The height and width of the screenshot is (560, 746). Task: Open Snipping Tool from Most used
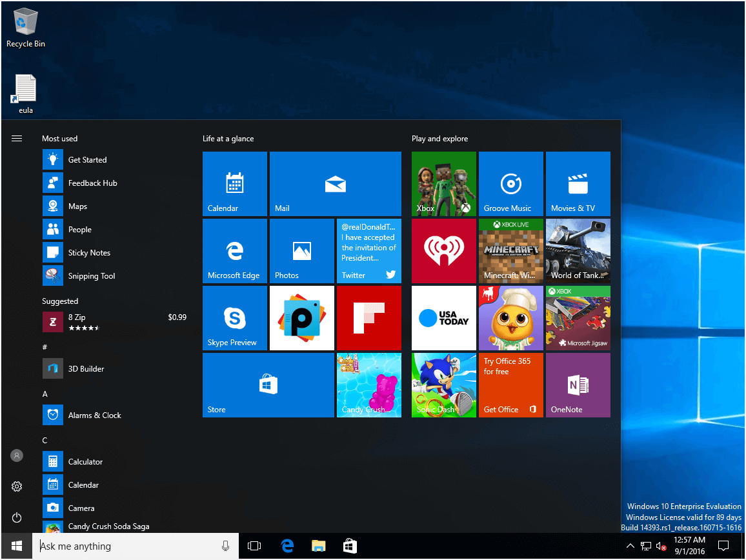[91, 276]
